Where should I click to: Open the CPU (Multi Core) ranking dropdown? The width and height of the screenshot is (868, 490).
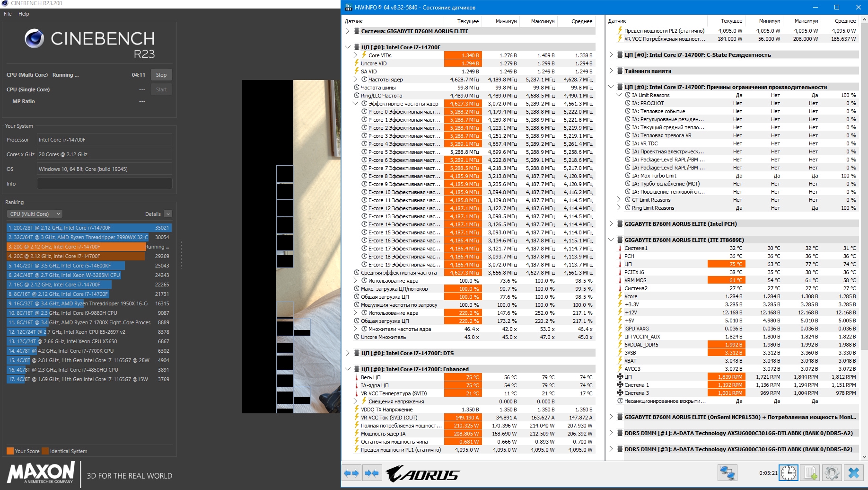[35, 214]
